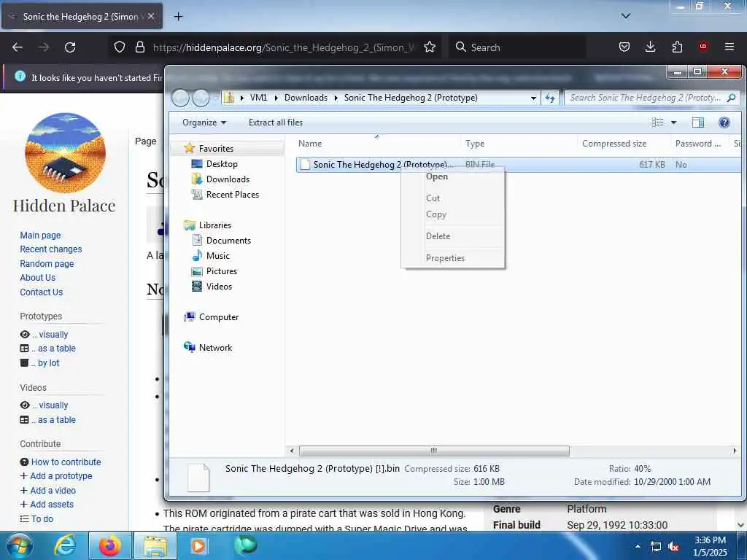Open the Firefox downloads panel

pos(650,47)
